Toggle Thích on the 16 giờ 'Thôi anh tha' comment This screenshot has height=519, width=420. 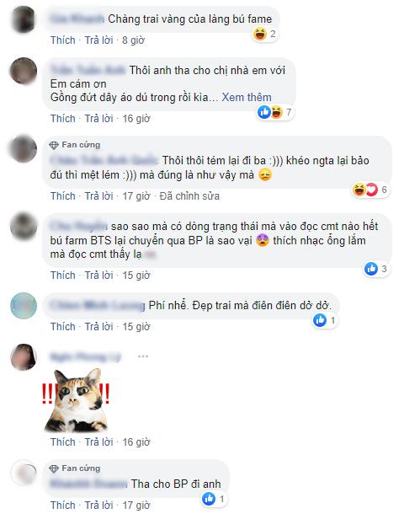click(x=63, y=119)
